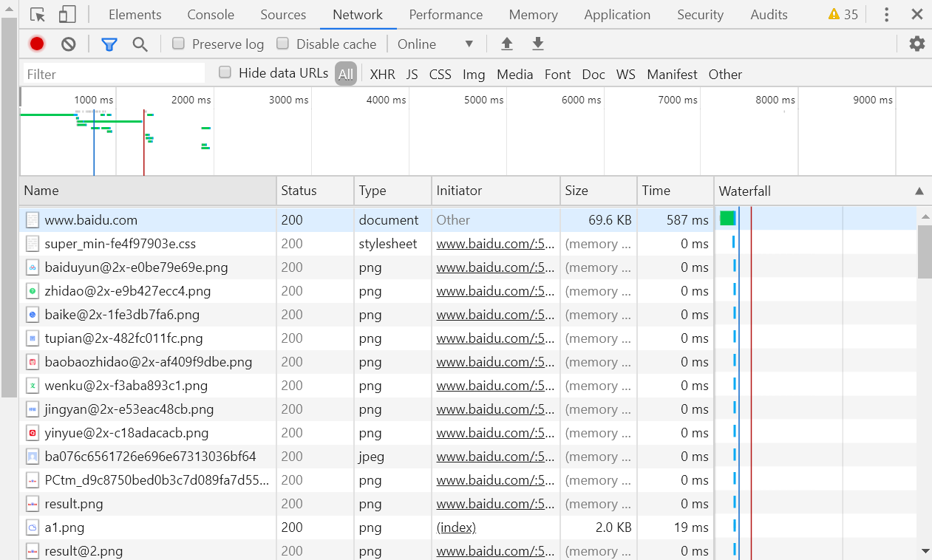Open DevTools settings gear

[916, 44]
